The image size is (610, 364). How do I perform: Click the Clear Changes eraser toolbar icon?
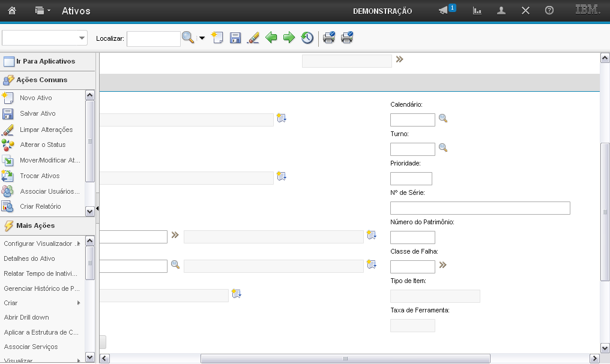click(253, 38)
